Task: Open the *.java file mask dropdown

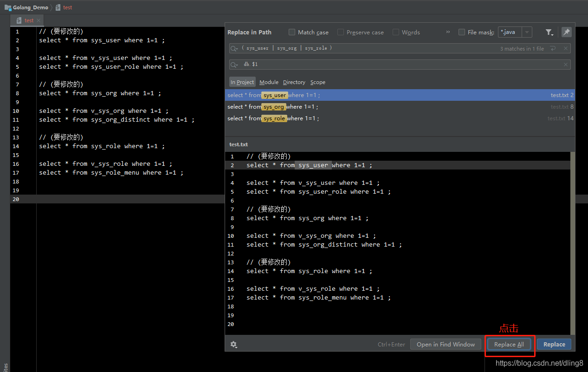Action: pyautogui.click(x=527, y=32)
